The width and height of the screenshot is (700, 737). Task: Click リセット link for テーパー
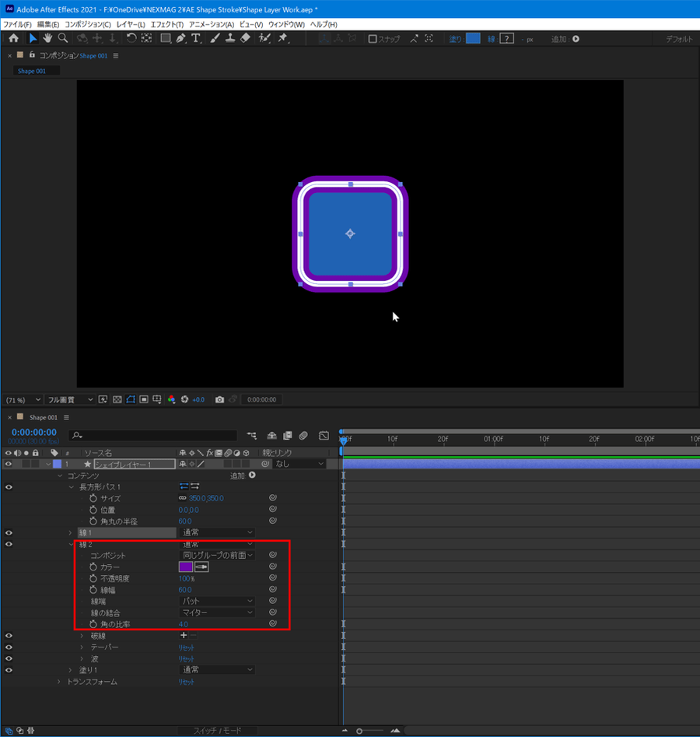(187, 647)
